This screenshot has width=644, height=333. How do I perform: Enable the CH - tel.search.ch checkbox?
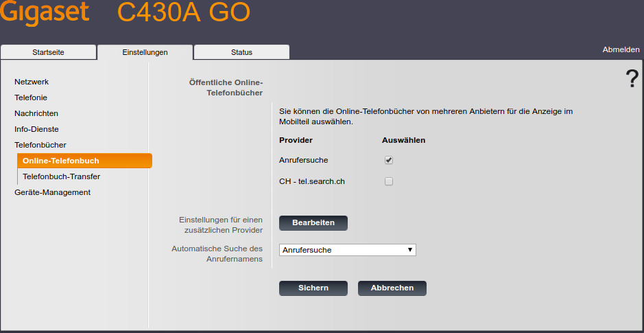(389, 181)
